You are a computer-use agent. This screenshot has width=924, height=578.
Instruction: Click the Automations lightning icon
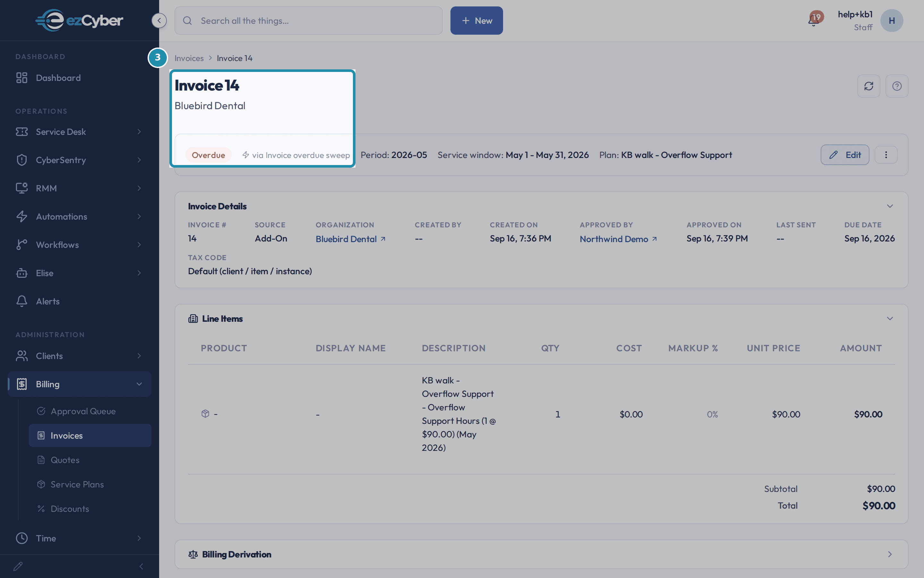[22, 216]
